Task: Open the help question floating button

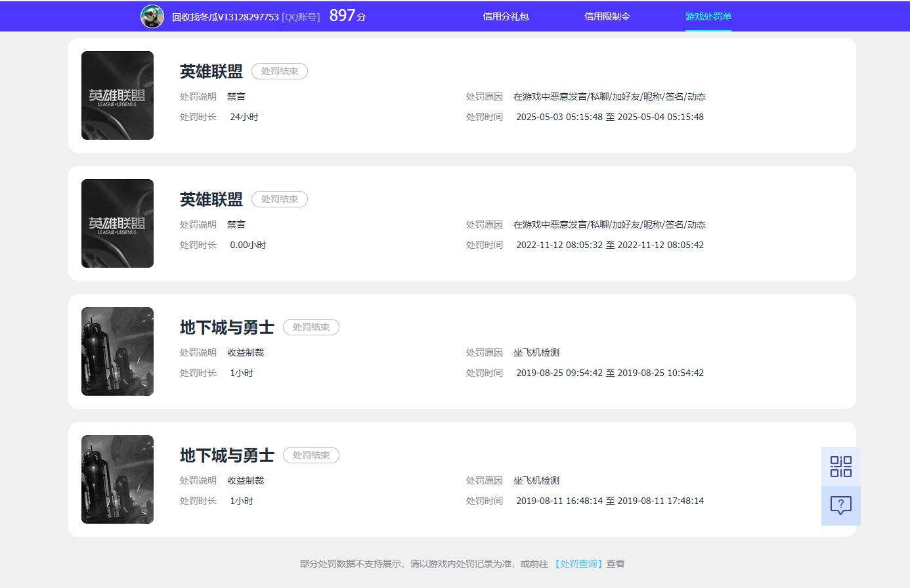Action: click(x=841, y=506)
